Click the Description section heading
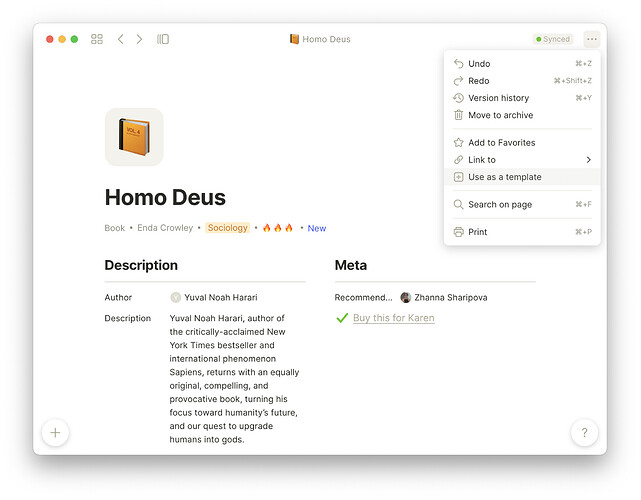The width and height of the screenshot is (641, 500). pyautogui.click(x=141, y=265)
